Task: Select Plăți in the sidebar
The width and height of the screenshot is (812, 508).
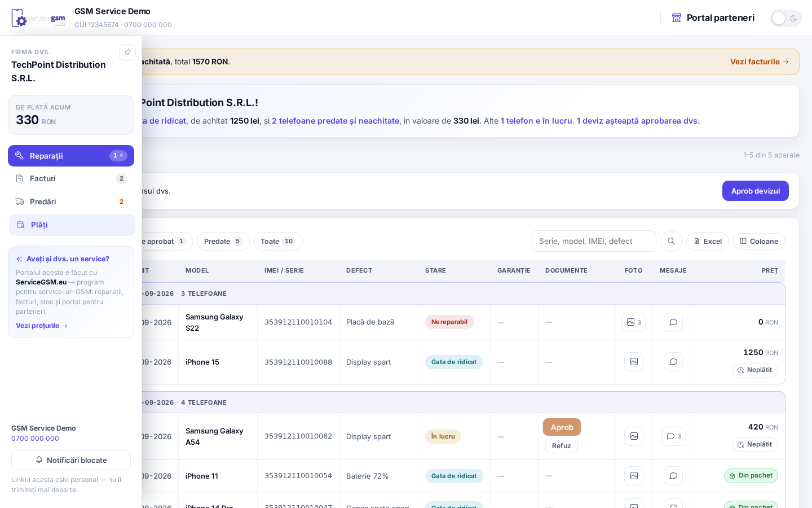Action: point(72,225)
